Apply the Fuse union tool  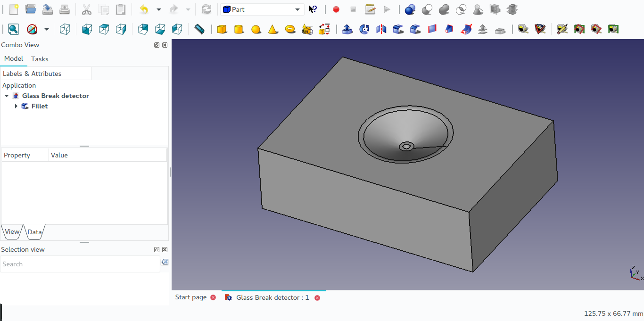point(444,9)
